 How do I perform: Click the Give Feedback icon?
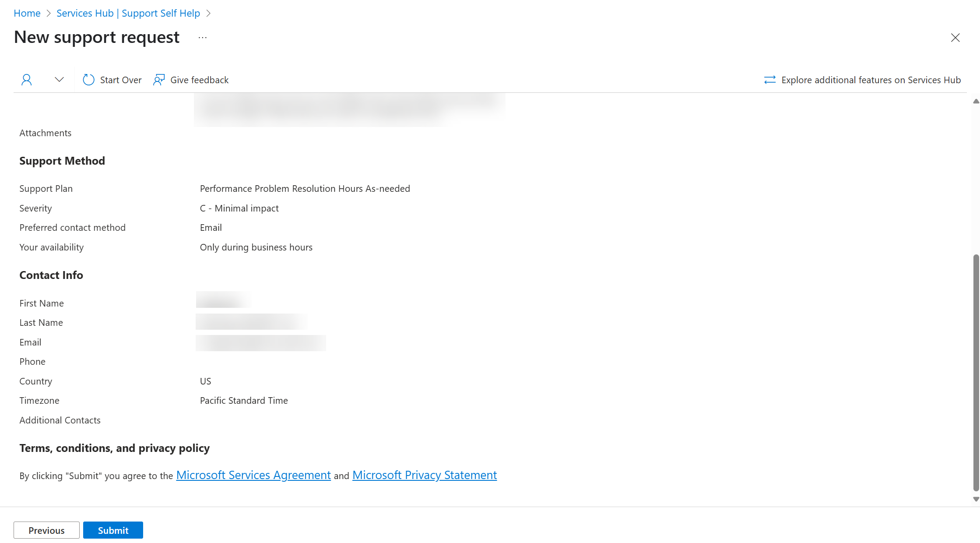[159, 80]
